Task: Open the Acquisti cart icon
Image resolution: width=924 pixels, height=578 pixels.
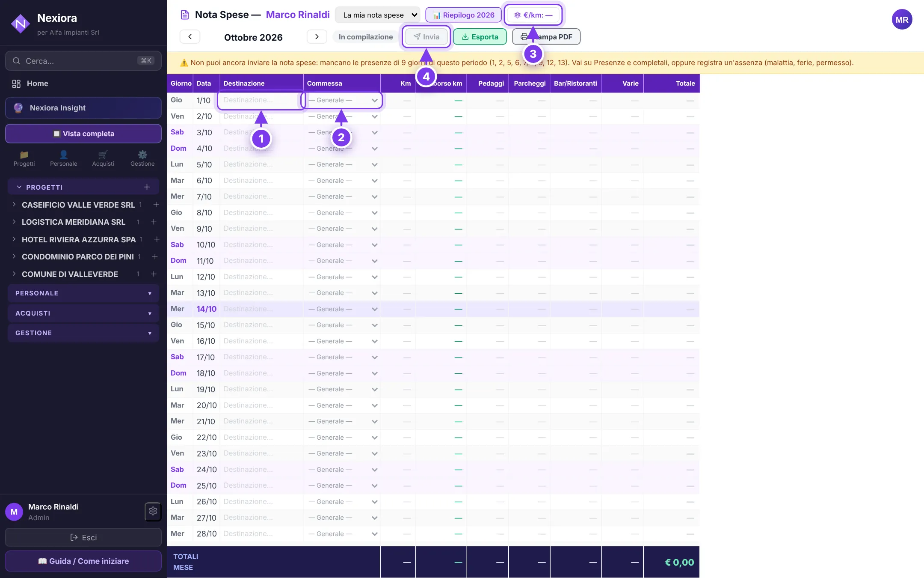Action: pos(103,158)
